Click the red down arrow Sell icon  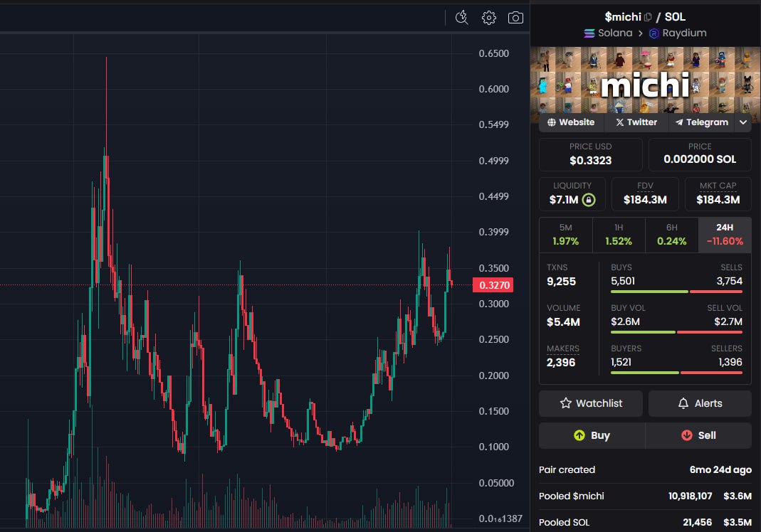[687, 435]
